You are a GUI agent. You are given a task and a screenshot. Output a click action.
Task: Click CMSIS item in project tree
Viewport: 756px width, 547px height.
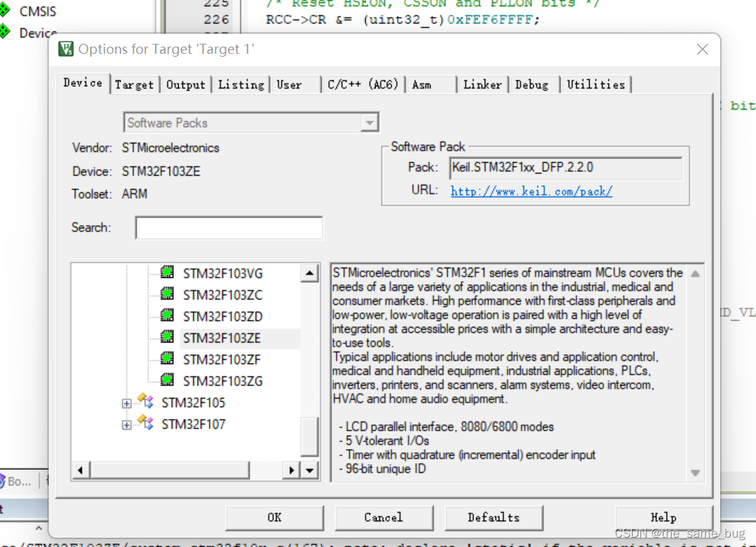click(x=37, y=11)
